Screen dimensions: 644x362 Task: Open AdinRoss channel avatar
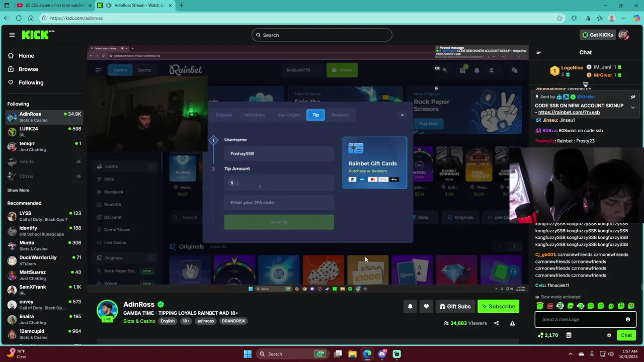107,311
